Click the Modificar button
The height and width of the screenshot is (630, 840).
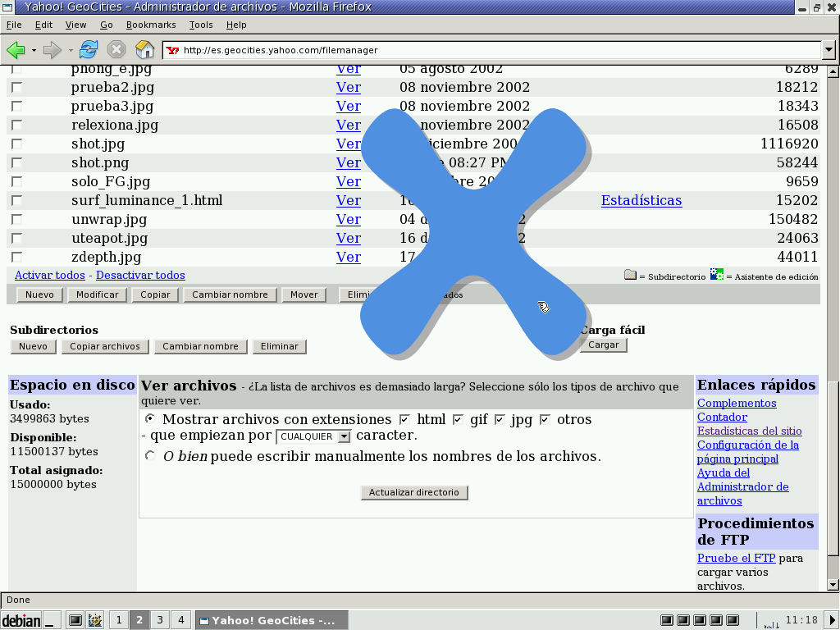pos(97,294)
